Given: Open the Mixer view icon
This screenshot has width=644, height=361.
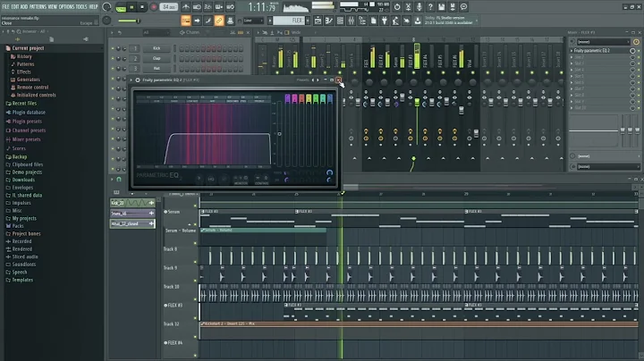Looking at the screenshot, I should (x=352, y=21).
